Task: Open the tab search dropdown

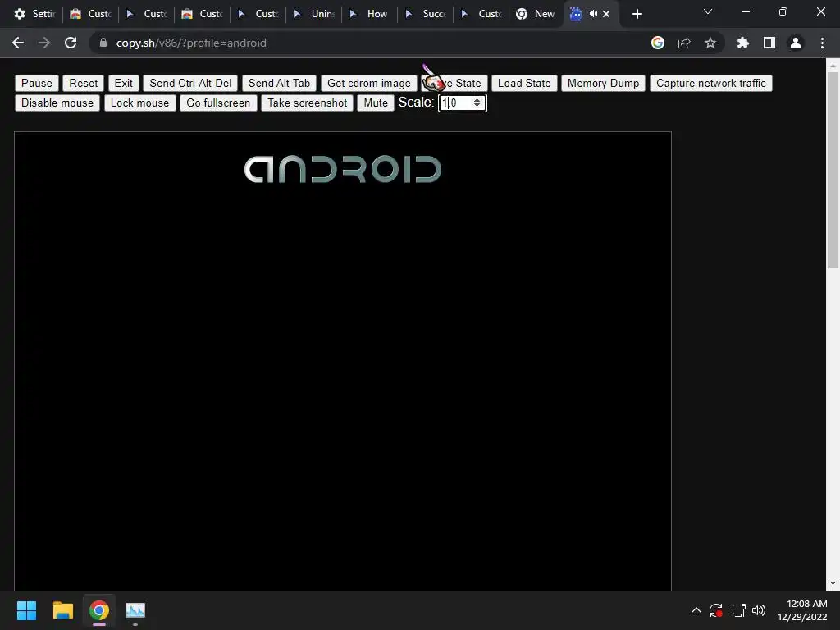Action: pos(708,11)
